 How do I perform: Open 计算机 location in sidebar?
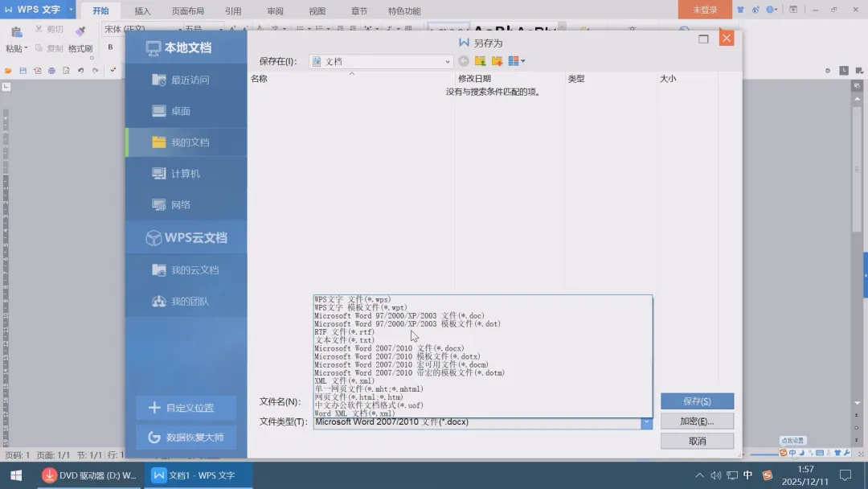coord(186,174)
